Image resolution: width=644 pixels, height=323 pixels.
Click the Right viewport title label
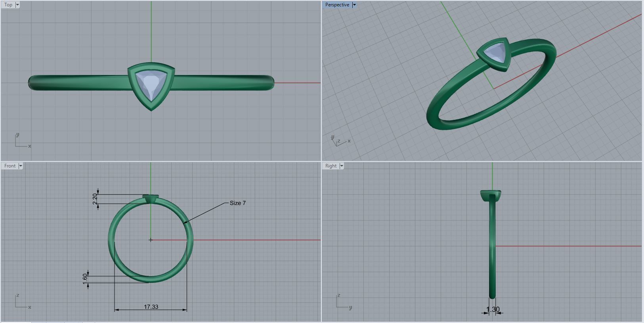331,166
